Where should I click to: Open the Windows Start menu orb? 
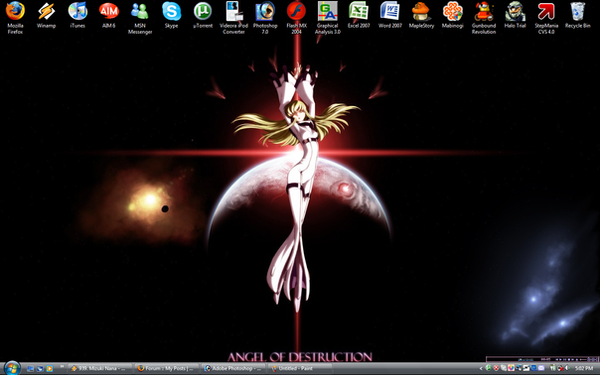coord(12,368)
